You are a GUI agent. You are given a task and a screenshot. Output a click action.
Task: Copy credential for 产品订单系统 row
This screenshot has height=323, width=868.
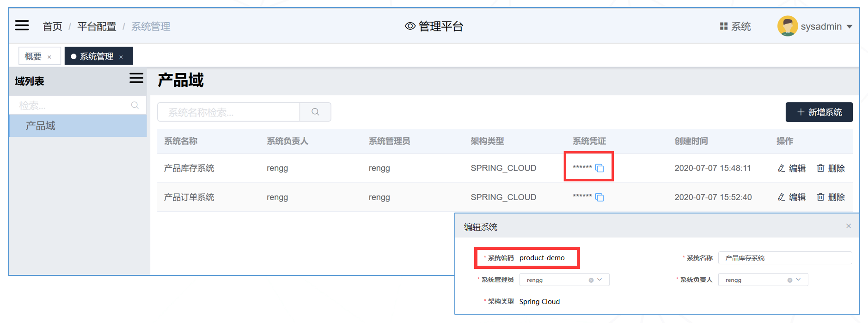(599, 197)
